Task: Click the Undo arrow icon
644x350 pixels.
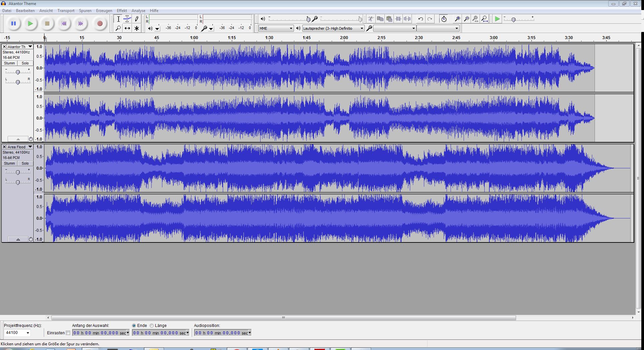Action: 421,19
